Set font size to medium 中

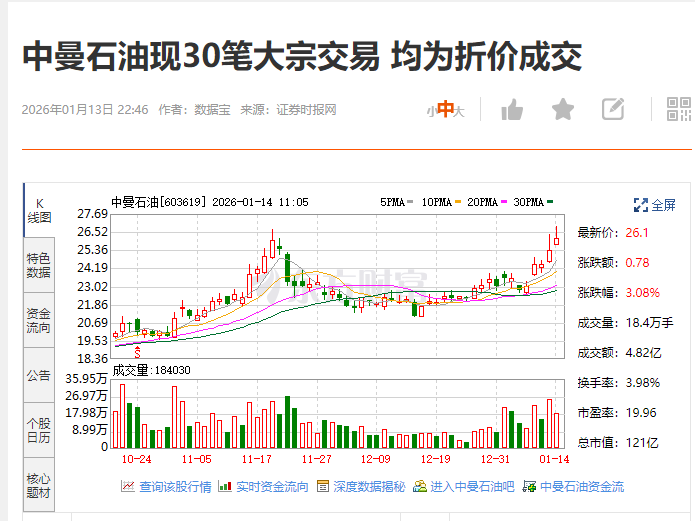tap(445, 109)
